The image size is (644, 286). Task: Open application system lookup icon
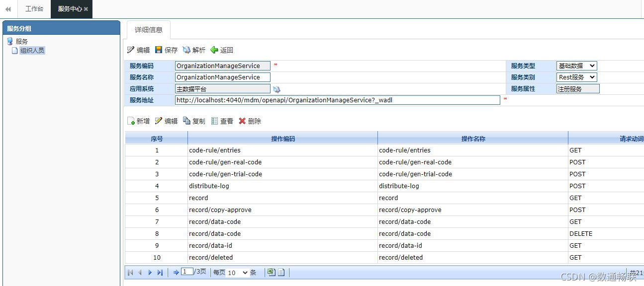pyautogui.click(x=276, y=89)
